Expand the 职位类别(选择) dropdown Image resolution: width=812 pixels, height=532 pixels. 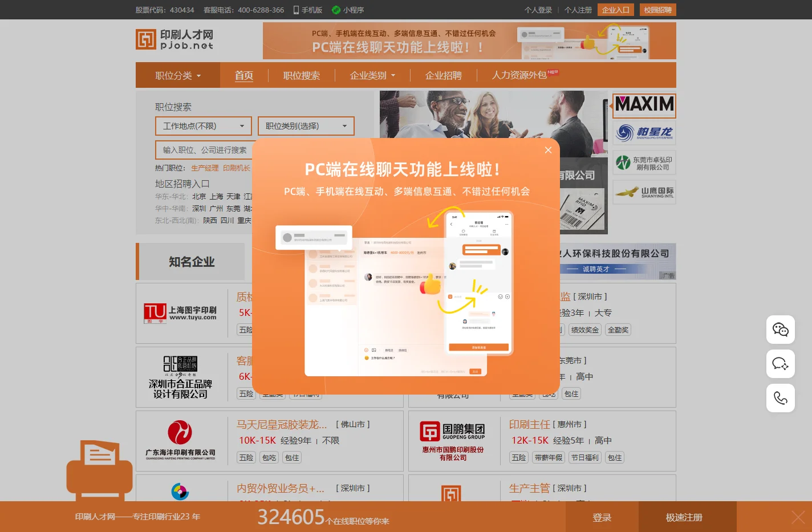pos(306,126)
